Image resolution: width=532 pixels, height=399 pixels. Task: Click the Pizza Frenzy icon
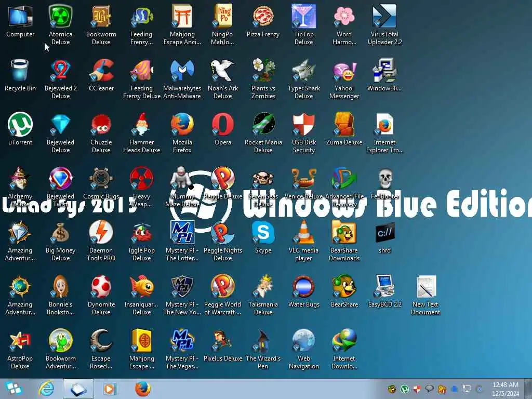[x=263, y=21]
